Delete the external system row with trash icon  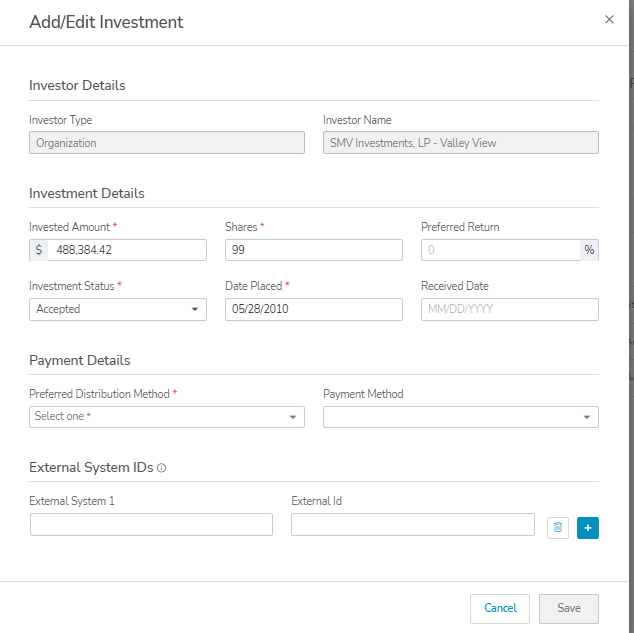pos(558,527)
